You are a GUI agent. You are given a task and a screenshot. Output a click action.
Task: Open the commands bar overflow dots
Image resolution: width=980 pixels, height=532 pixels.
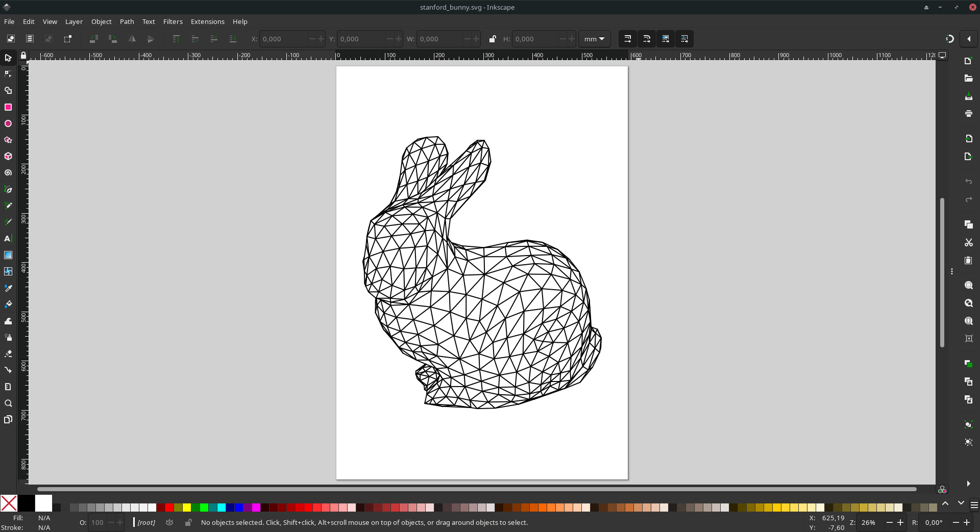pos(952,271)
